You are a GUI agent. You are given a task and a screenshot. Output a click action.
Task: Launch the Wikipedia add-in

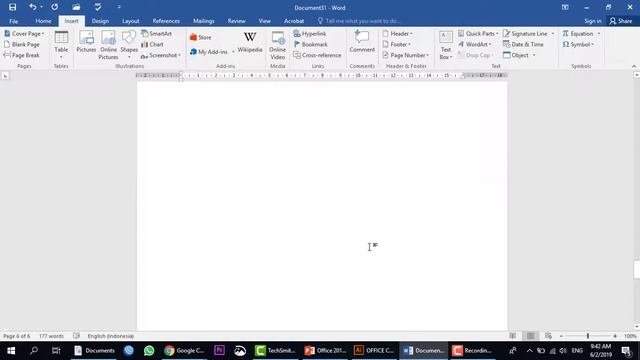[250, 42]
